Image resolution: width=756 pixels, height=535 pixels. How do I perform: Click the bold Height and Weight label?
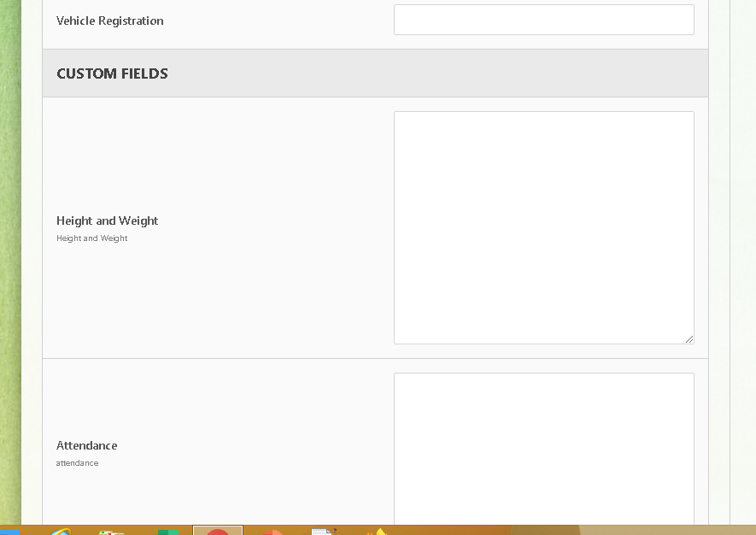click(107, 220)
